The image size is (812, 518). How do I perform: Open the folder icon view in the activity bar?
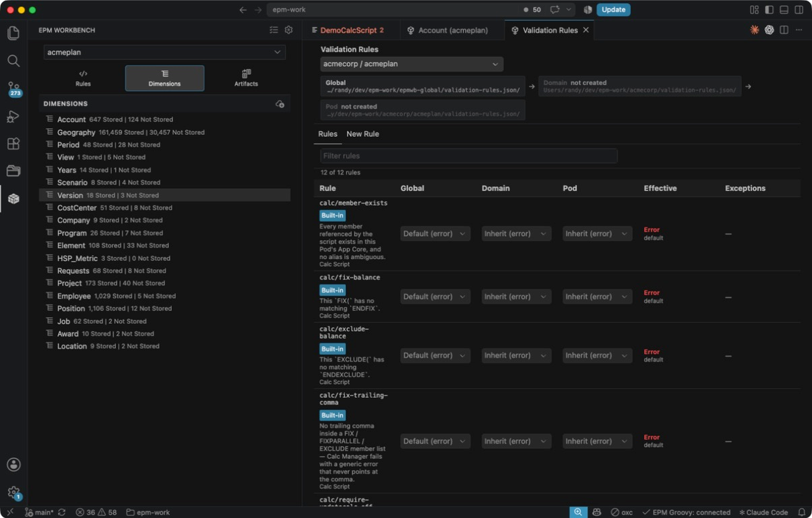[13, 171]
